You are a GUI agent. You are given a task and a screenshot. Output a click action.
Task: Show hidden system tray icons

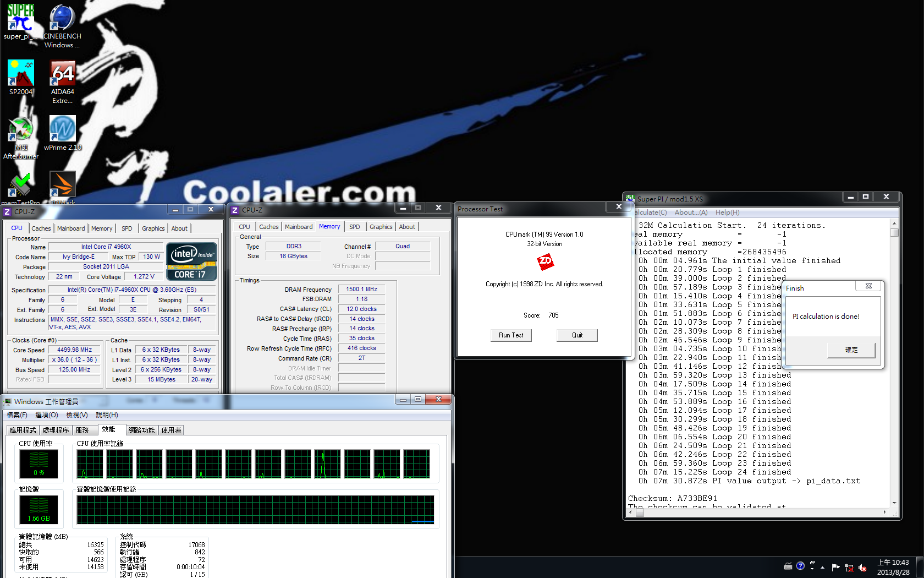coord(823,567)
